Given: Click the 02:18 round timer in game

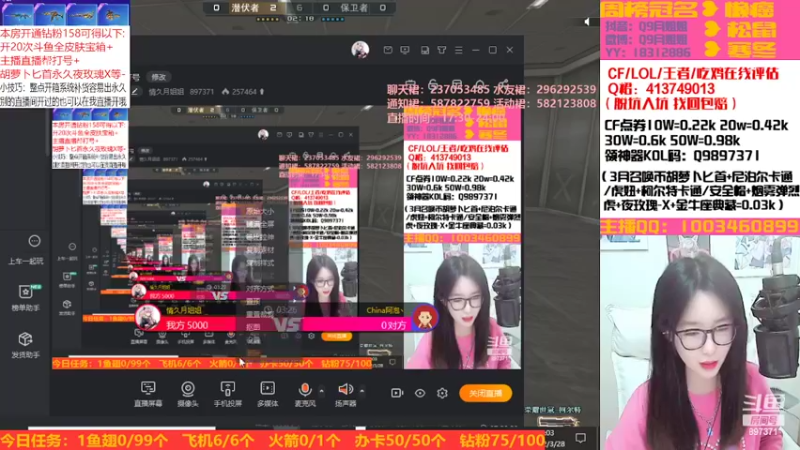Looking at the screenshot, I should [301, 18].
